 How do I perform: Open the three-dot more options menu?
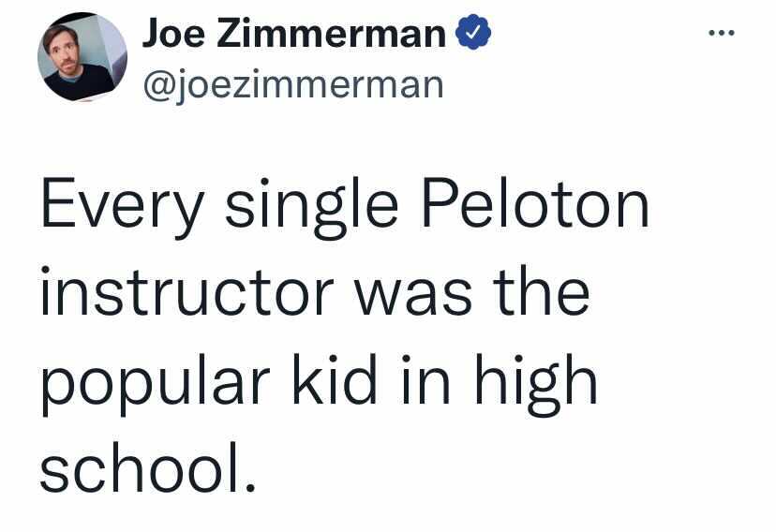point(721,33)
